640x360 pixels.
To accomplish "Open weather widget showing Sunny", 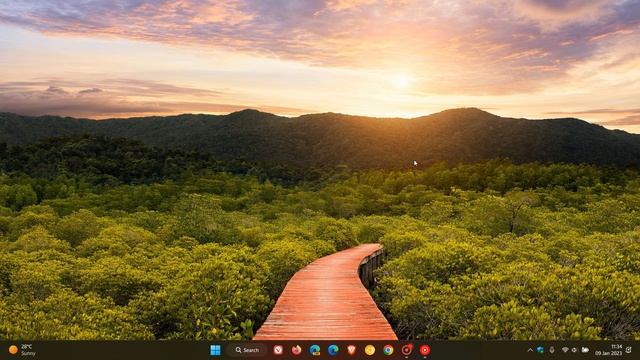I will pos(22,350).
